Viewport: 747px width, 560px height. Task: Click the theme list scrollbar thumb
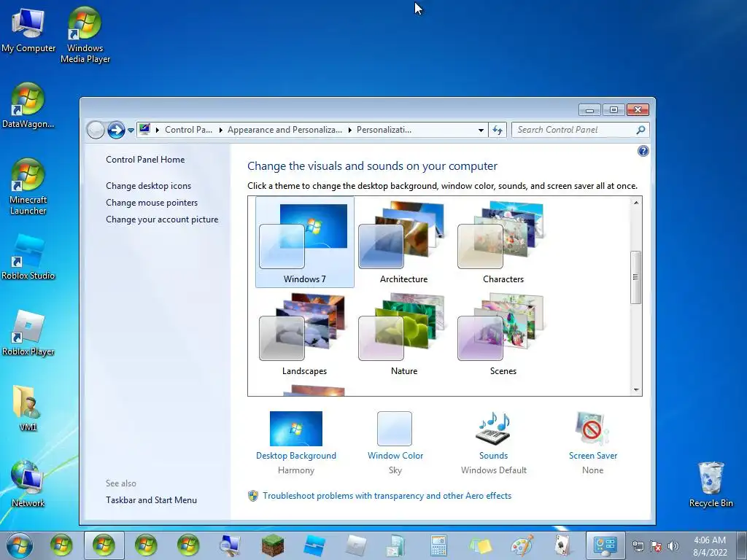[635, 277]
